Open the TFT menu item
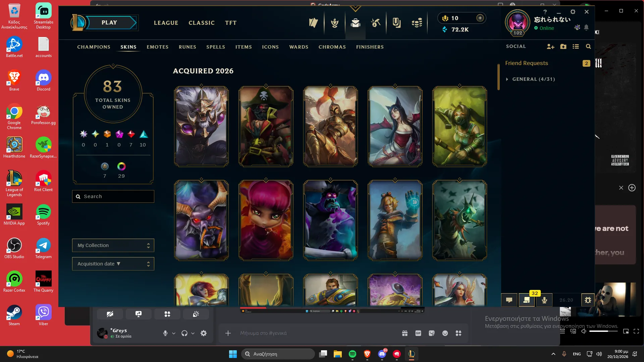644x362 pixels. [231, 23]
